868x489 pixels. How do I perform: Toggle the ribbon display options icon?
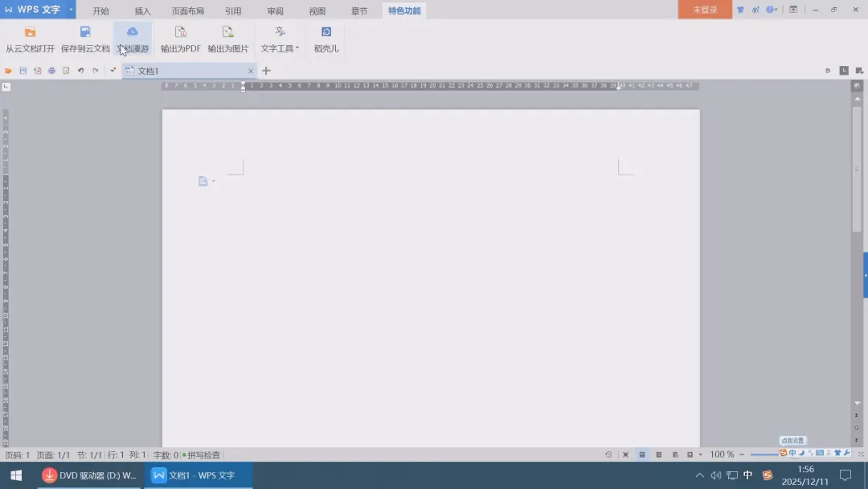[x=793, y=10]
